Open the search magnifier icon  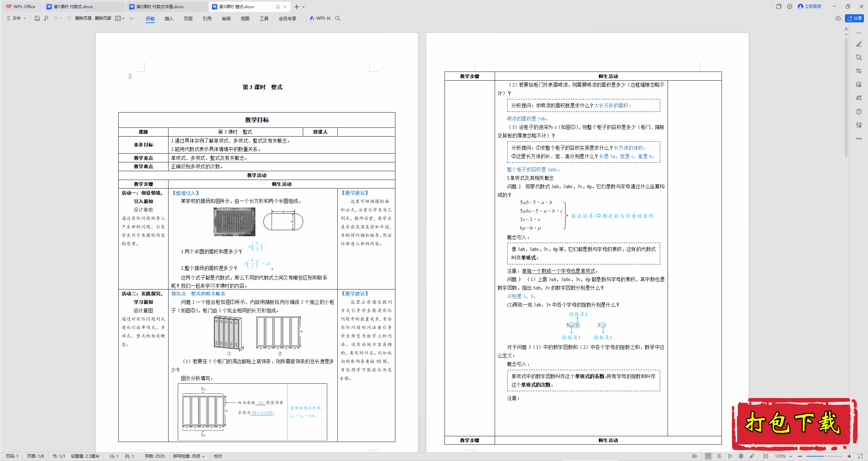(338, 18)
